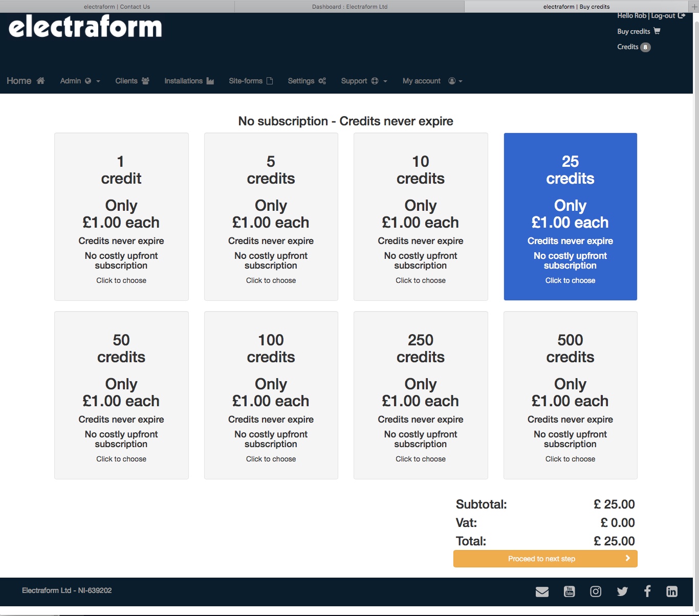The image size is (699, 616).
Task: Choose the 50 credits package card
Action: pyautogui.click(x=121, y=395)
